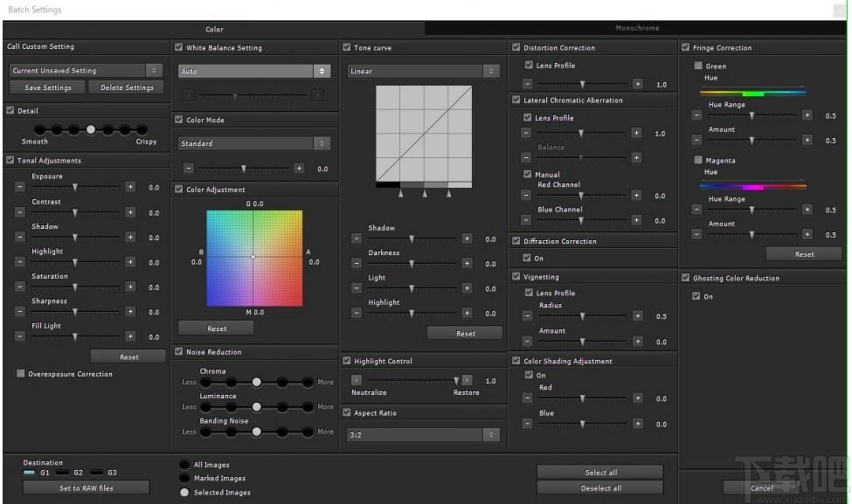The height and width of the screenshot is (504, 852).
Task: Click the Deselect all button
Action: [x=600, y=488]
